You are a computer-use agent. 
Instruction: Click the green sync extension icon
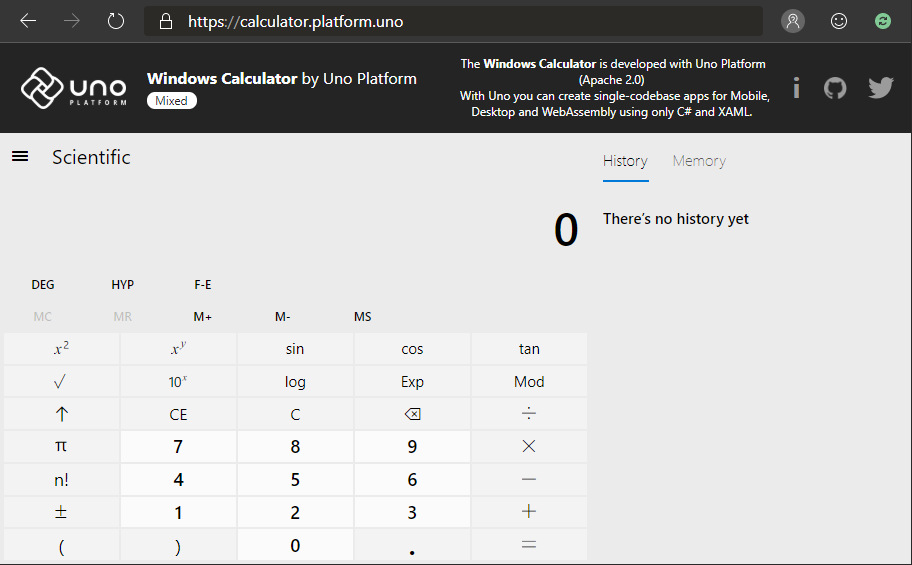[883, 22]
